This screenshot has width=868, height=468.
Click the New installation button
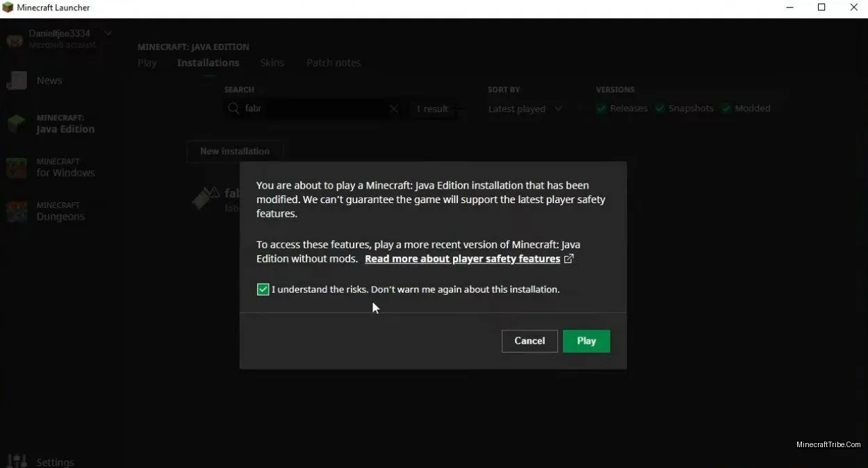[x=235, y=151]
